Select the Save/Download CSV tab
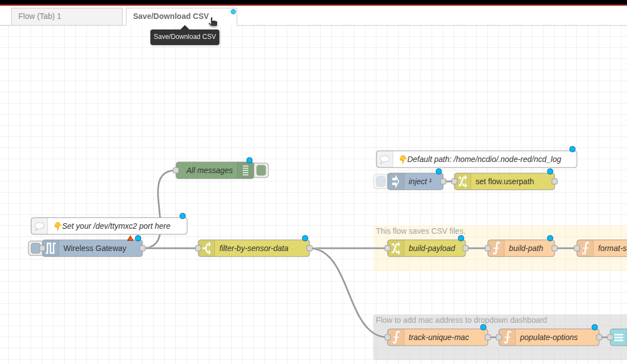 tap(170, 16)
